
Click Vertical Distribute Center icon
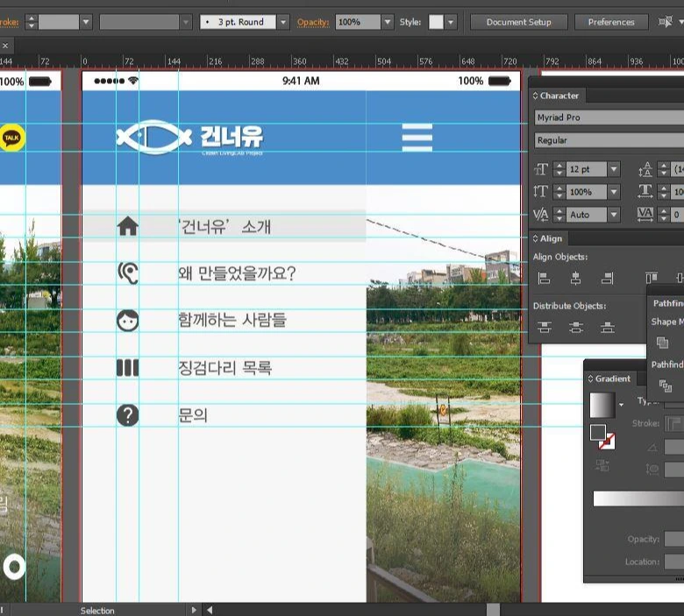point(576,327)
